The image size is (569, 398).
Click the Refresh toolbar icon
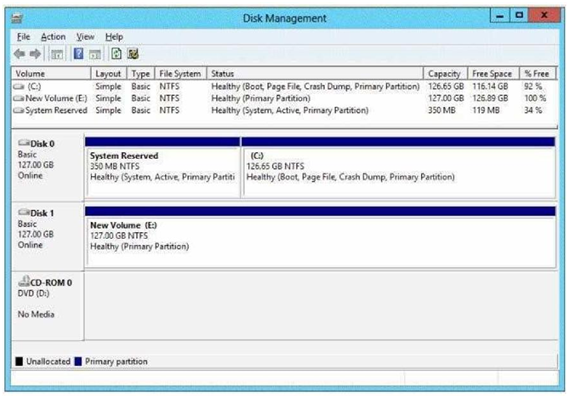click(x=116, y=54)
